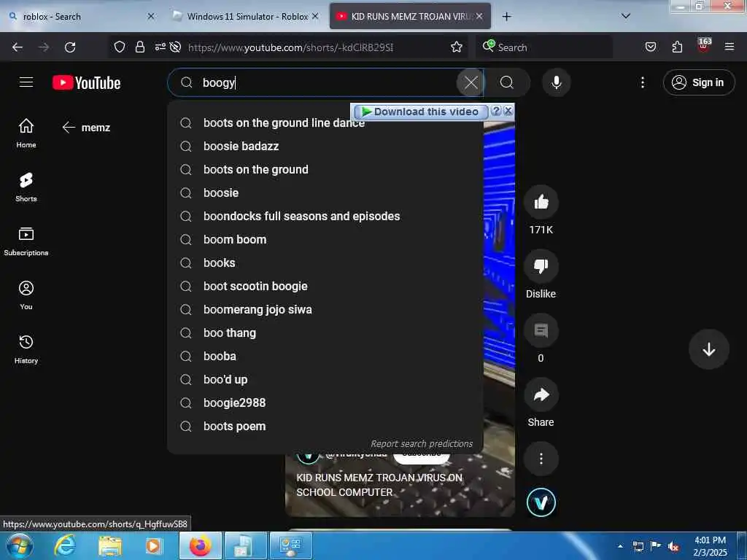Image resolution: width=747 pixels, height=560 pixels.
Task: Open the Short's more options dots
Action: coord(541,459)
